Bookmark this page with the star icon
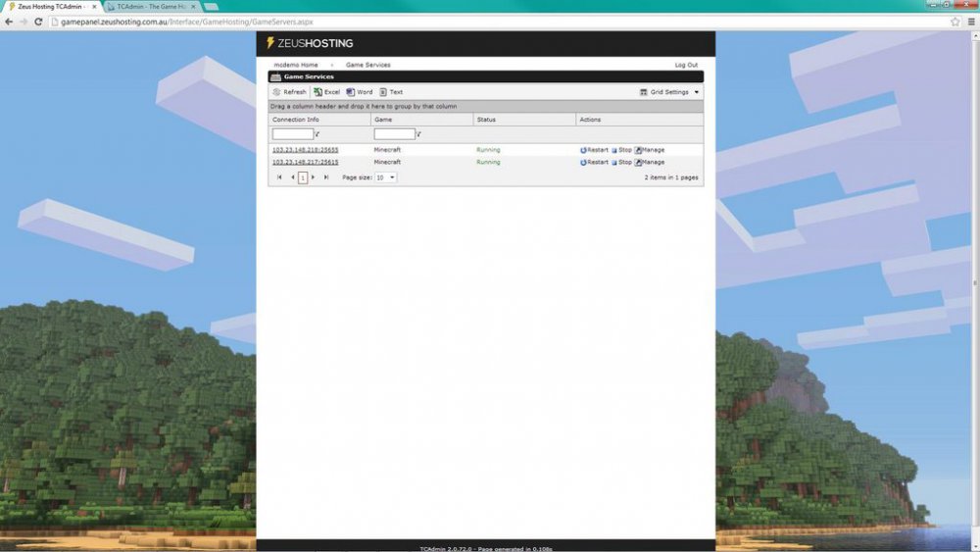Screen dimensions: 980x552 [955, 22]
